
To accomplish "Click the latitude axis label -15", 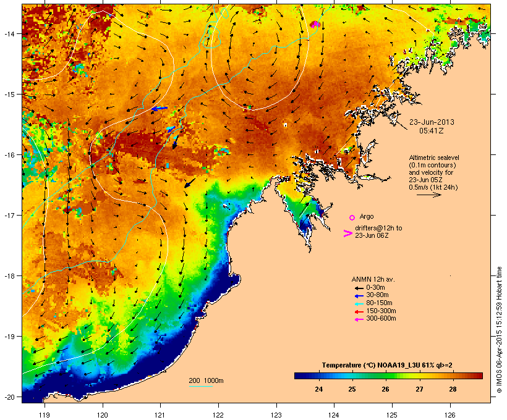I will pos(9,94).
